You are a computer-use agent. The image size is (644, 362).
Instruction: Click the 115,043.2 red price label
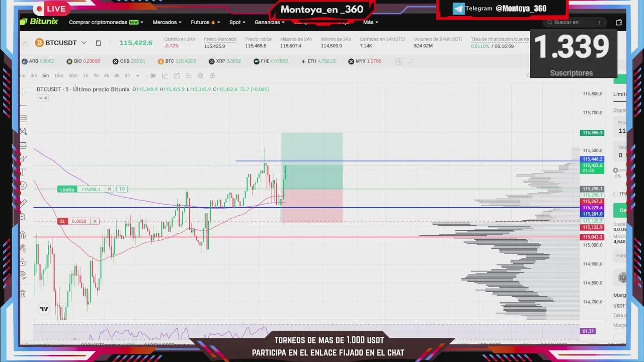click(x=592, y=237)
